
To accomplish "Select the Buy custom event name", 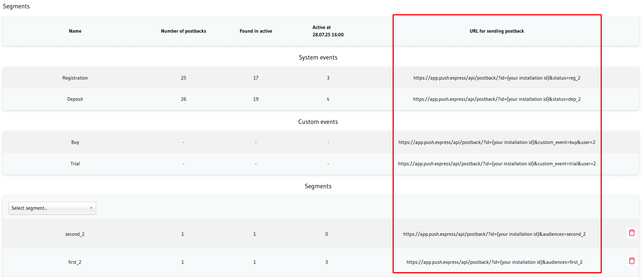I will [x=75, y=142].
